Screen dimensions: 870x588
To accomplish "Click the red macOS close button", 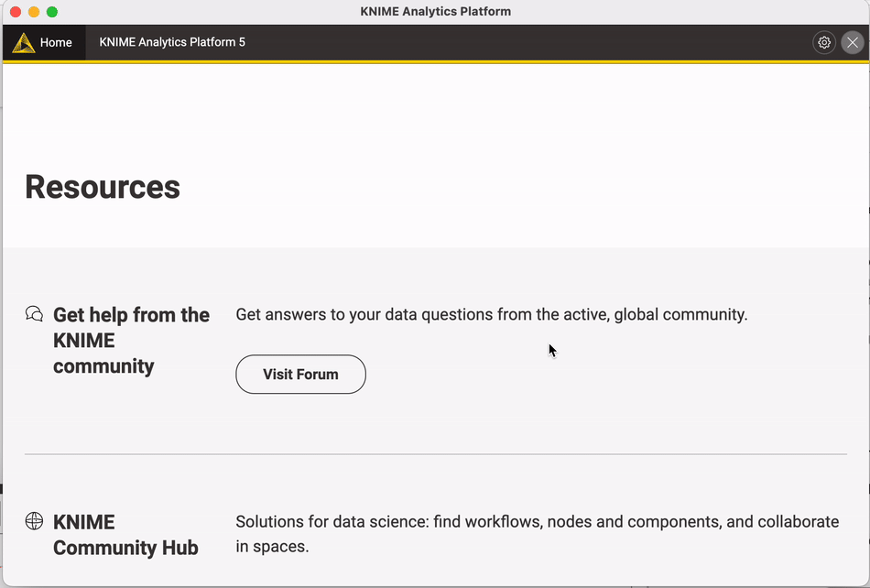I will click(16, 12).
